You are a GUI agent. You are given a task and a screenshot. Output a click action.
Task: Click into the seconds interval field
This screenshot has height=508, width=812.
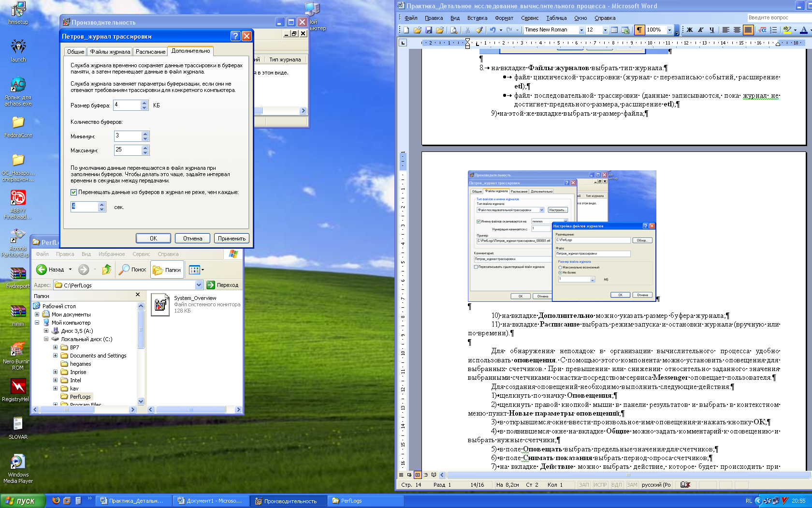pos(84,207)
